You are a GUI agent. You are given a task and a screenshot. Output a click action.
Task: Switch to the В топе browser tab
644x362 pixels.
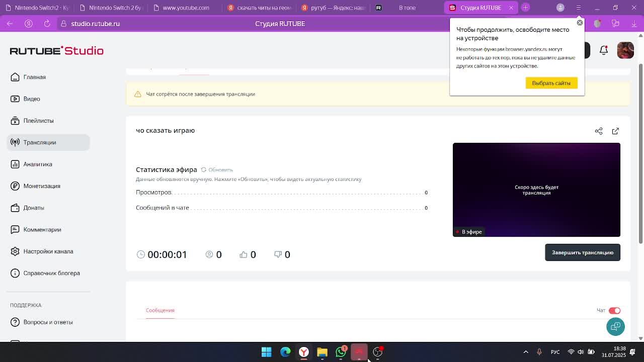click(x=408, y=8)
